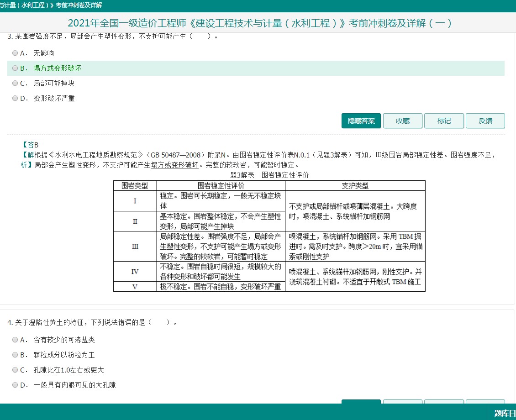Select option B 塌方或变形破坏 radio button
Viewport: 516px width, 420px height.
[x=15, y=68]
